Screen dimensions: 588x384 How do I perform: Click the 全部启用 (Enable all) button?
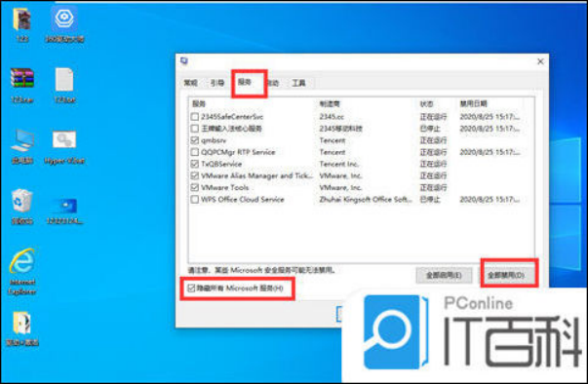click(444, 276)
